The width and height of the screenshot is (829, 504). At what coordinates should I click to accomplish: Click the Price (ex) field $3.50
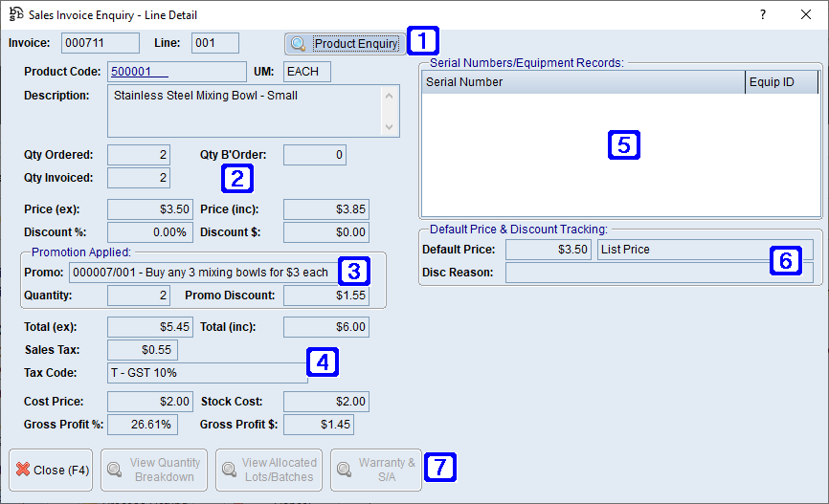point(150,209)
